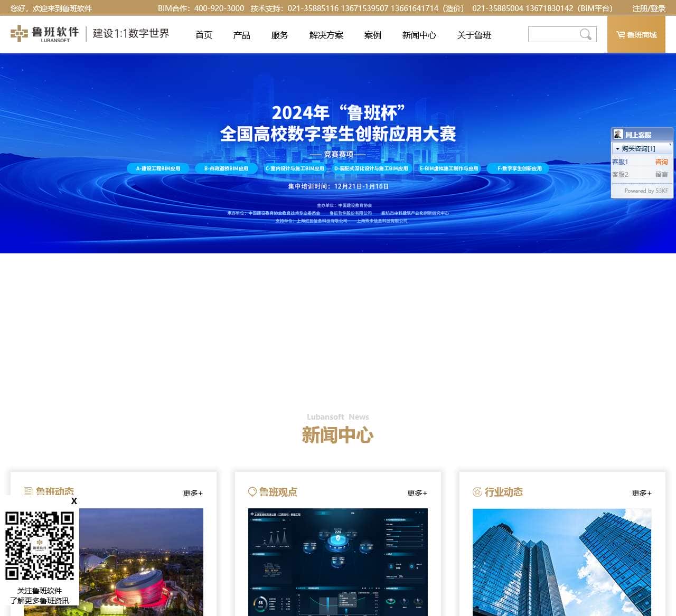Click the 新闻中心 section title
676x616 pixels.
(x=338, y=435)
